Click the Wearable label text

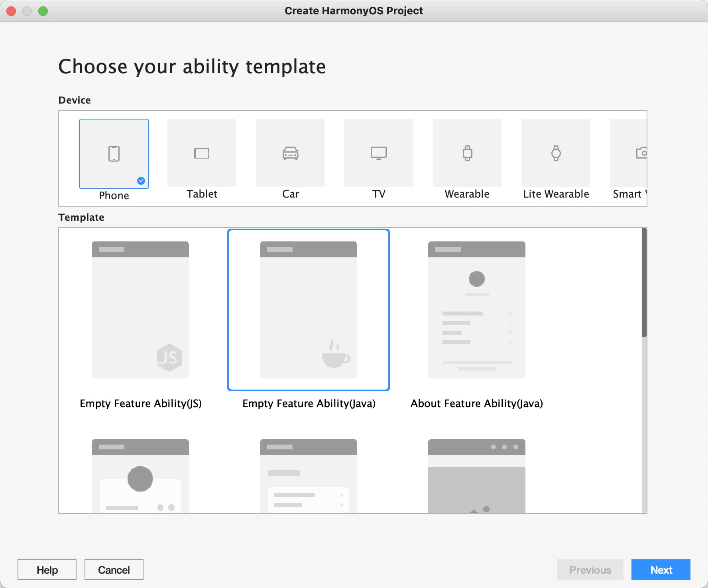click(467, 194)
